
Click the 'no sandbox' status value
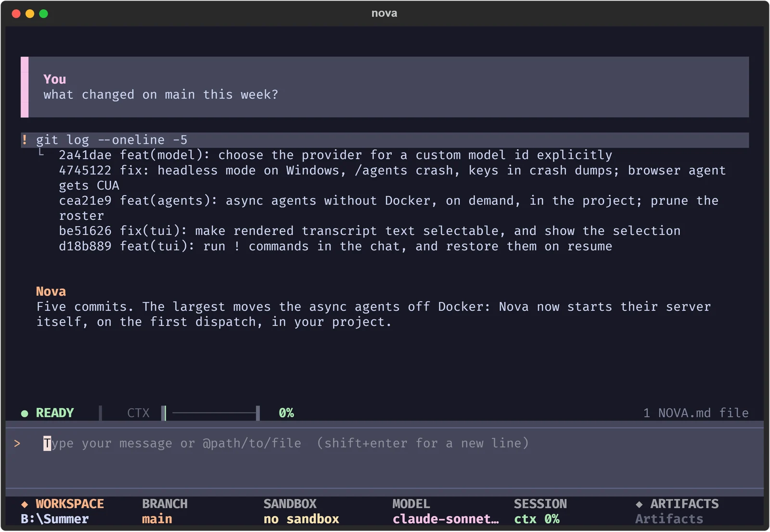click(x=301, y=519)
